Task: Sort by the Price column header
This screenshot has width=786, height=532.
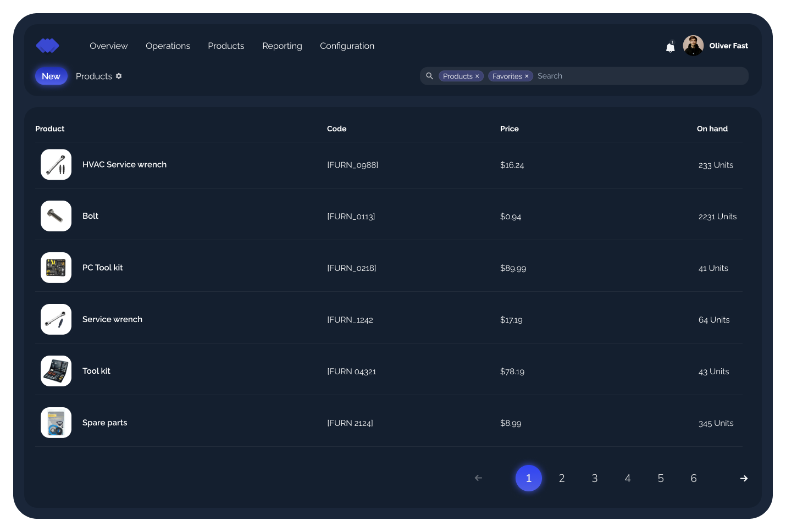Action: [x=510, y=129]
